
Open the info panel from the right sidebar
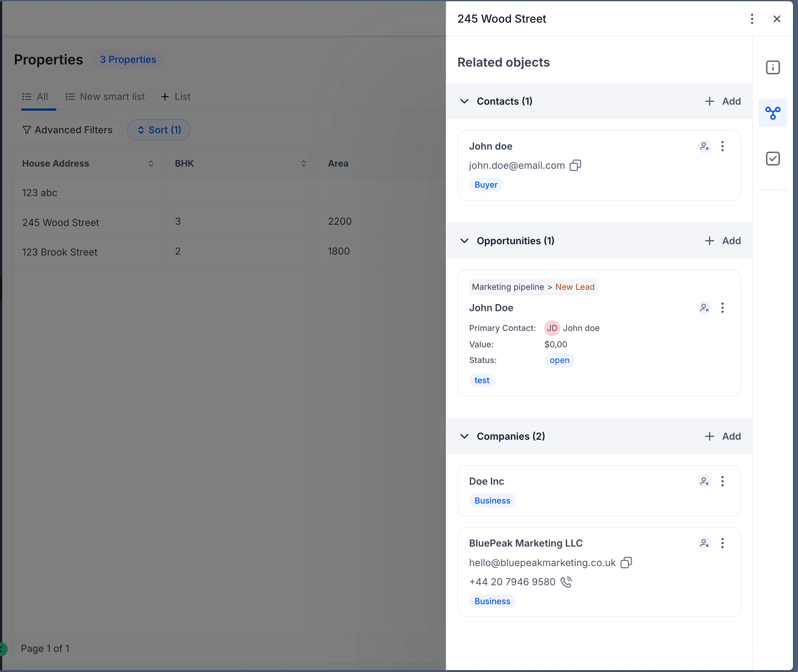click(x=773, y=67)
